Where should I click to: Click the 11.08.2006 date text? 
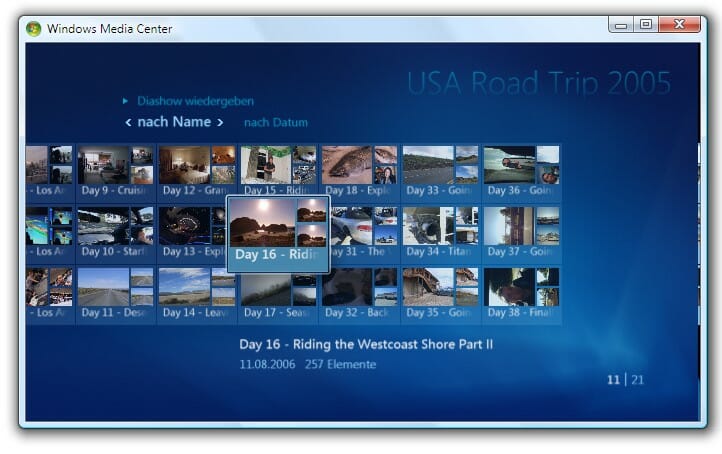tap(267, 365)
